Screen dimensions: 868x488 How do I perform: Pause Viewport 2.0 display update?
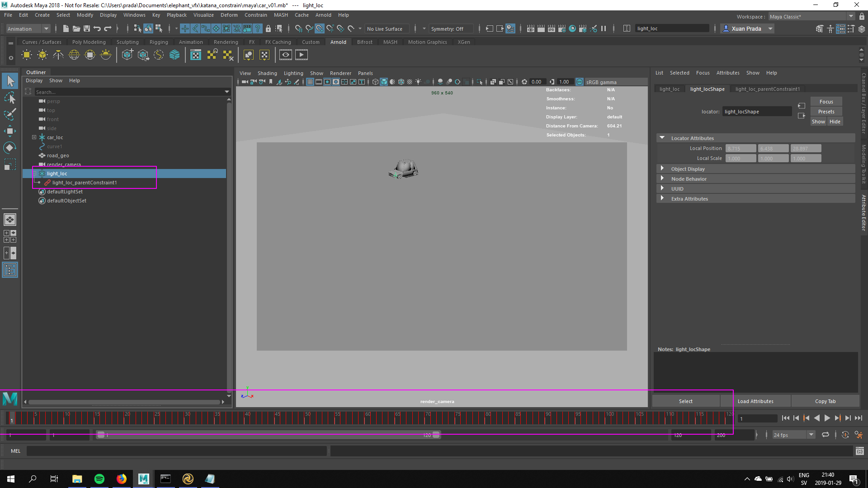pyautogui.click(x=604, y=28)
